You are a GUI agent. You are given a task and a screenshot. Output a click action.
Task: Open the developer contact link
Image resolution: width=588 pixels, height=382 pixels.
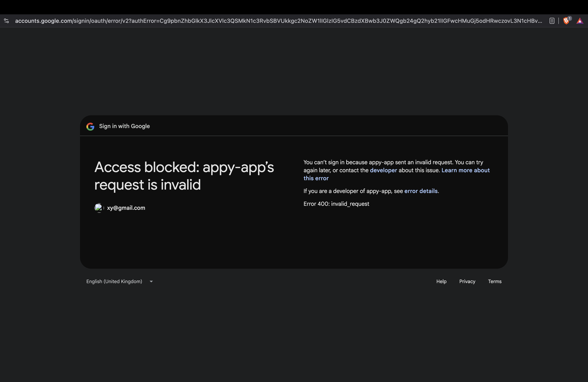tap(383, 170)
